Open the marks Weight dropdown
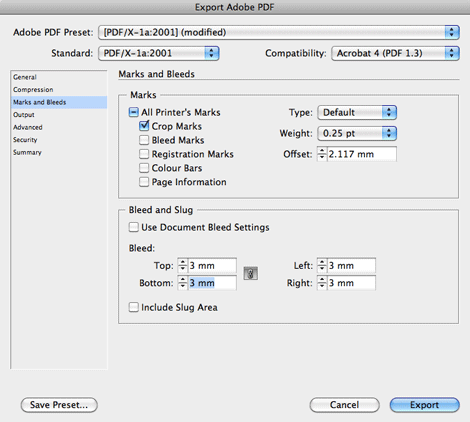The height and width of the screenshot is (422, 470). point(357,133)
